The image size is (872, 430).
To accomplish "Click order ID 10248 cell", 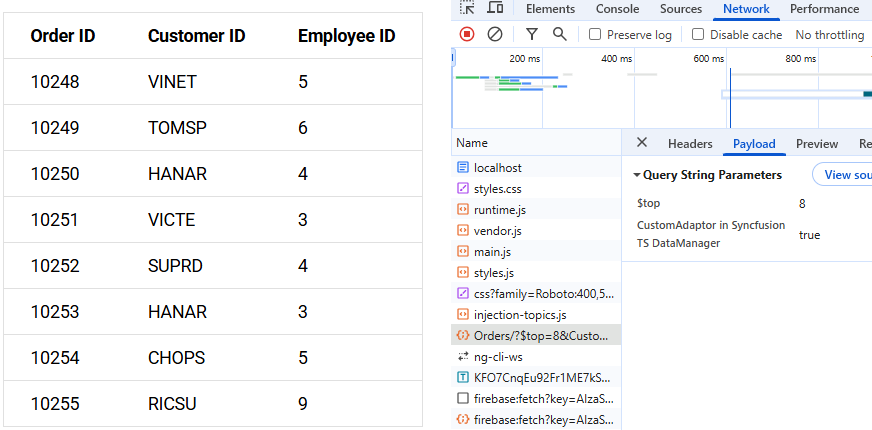I will pos(55,82).
